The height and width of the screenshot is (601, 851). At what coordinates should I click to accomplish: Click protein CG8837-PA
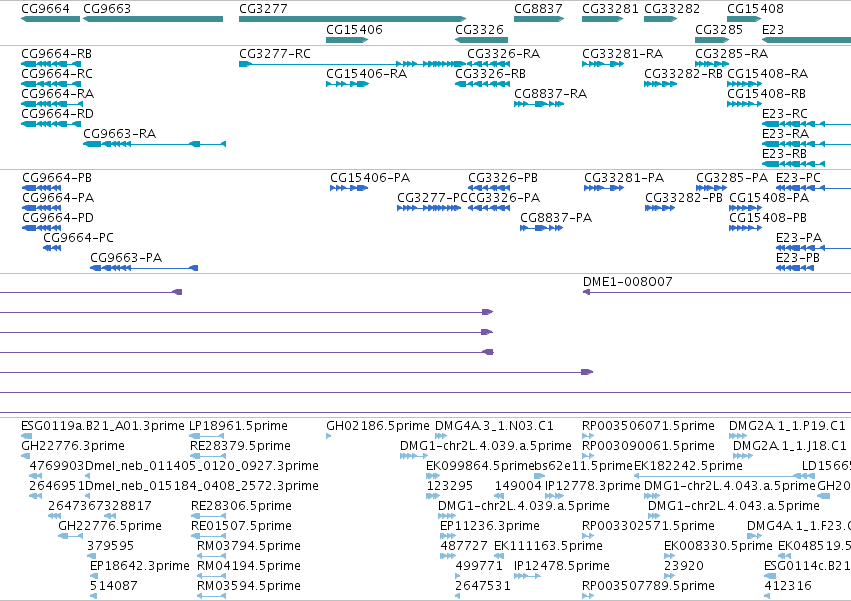pos(556,218)
